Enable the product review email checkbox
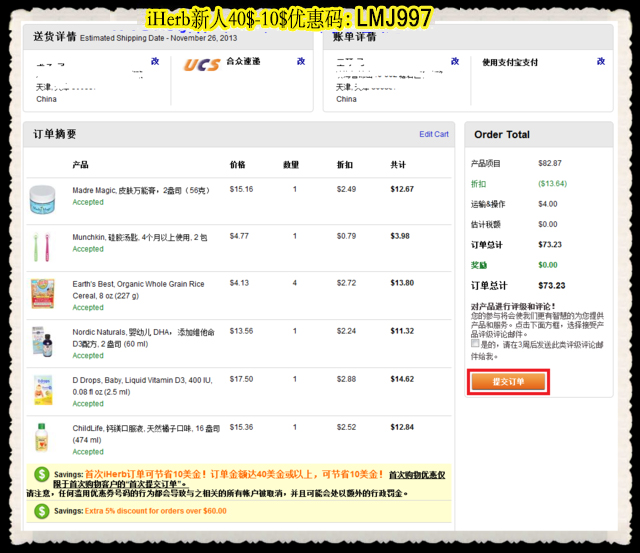640x553 pixels. point(476,343)
